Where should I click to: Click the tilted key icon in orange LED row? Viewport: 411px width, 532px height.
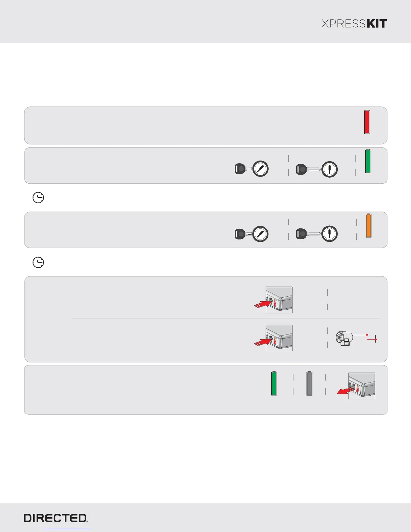(252, 234)
